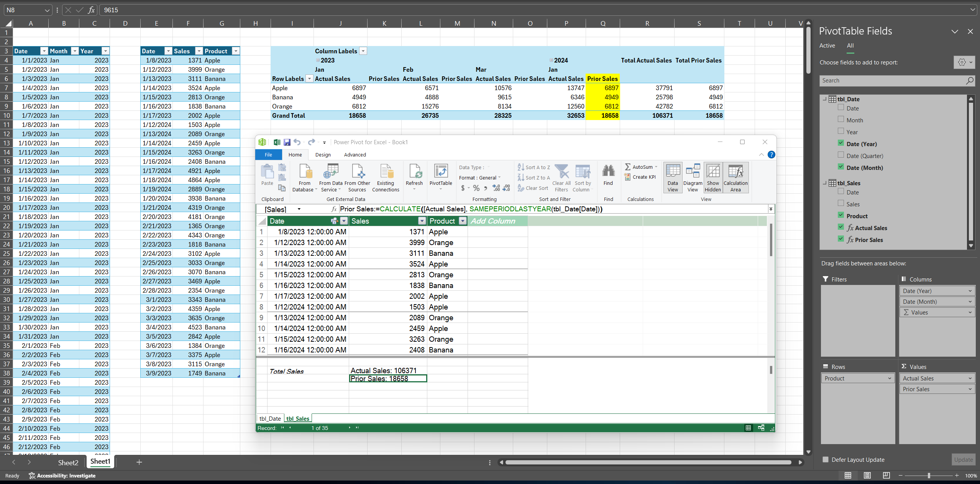Open Product column filter in Power Pivot
The width and height of the screenshot is (980, 484).
click(463, 221)
